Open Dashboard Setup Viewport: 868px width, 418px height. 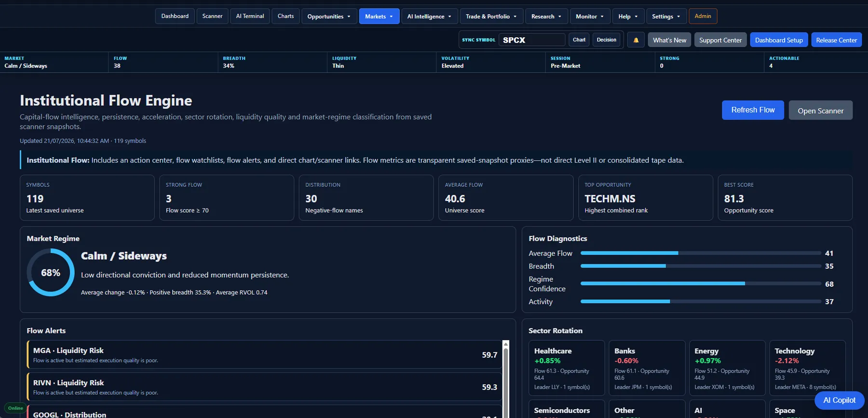(779, 40)
